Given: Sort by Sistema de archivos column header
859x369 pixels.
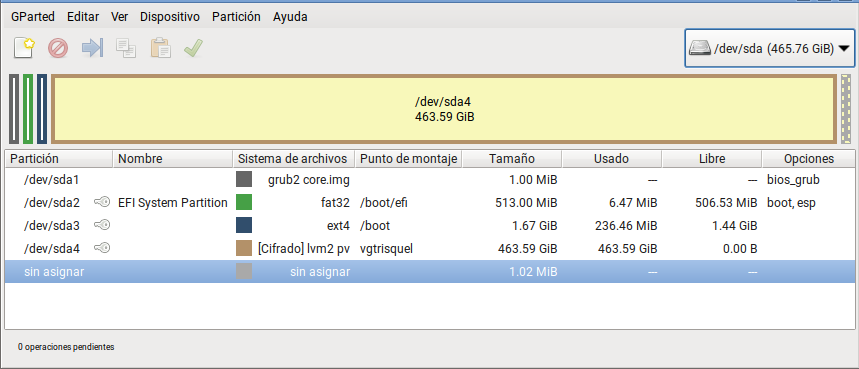Looking at the screenshot, I should click(294, 159).
